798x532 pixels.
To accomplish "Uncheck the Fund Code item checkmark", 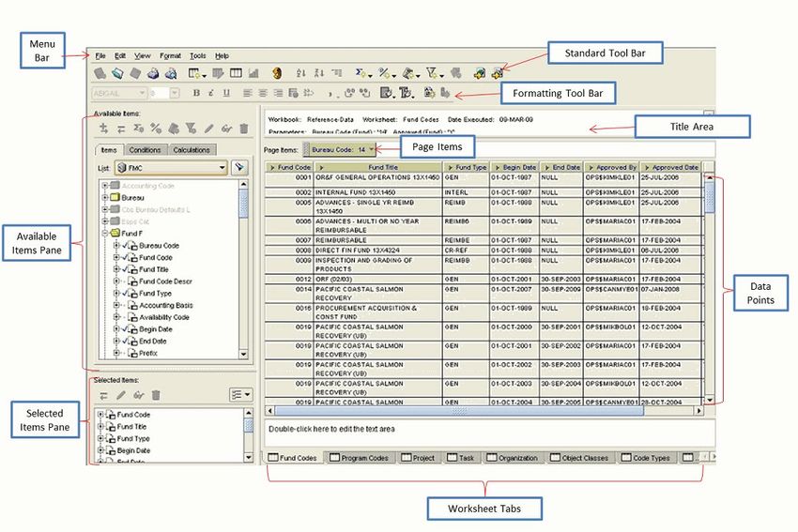I will [126, 257].
